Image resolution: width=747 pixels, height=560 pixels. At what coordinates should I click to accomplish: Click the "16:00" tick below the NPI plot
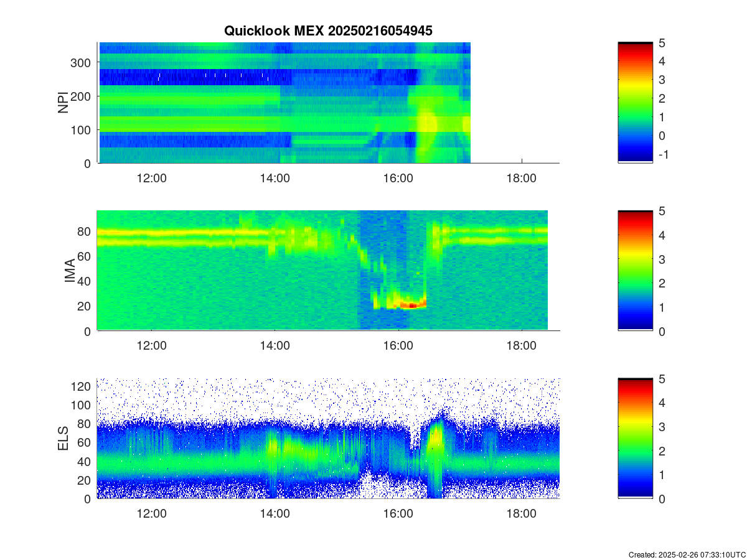[x=398, y=178]
